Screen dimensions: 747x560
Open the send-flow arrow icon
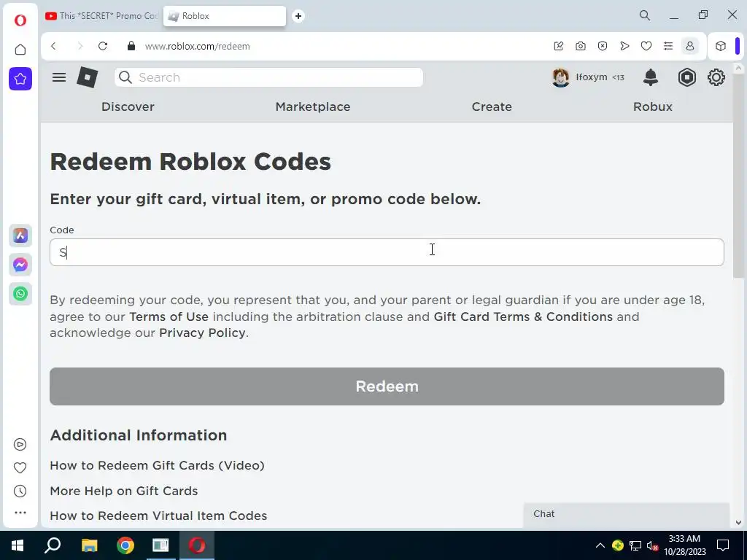pos(624,46)
